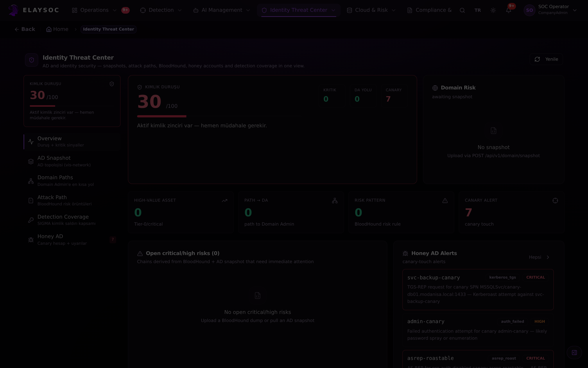Screen dimensions: 588x368
Task: Open the Detection Coverage sidebar section
Action: (x=72, y=220)
